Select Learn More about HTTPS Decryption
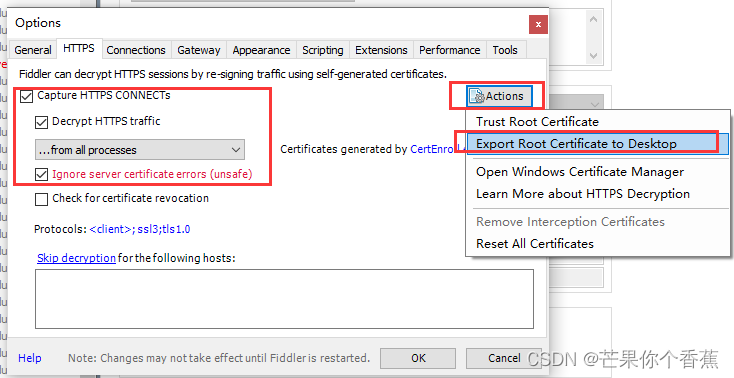 coord(597,194)
